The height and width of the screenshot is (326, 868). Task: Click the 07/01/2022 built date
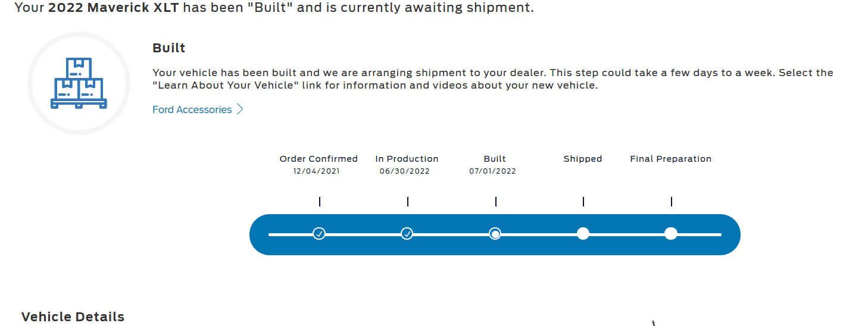coord(492,171)
